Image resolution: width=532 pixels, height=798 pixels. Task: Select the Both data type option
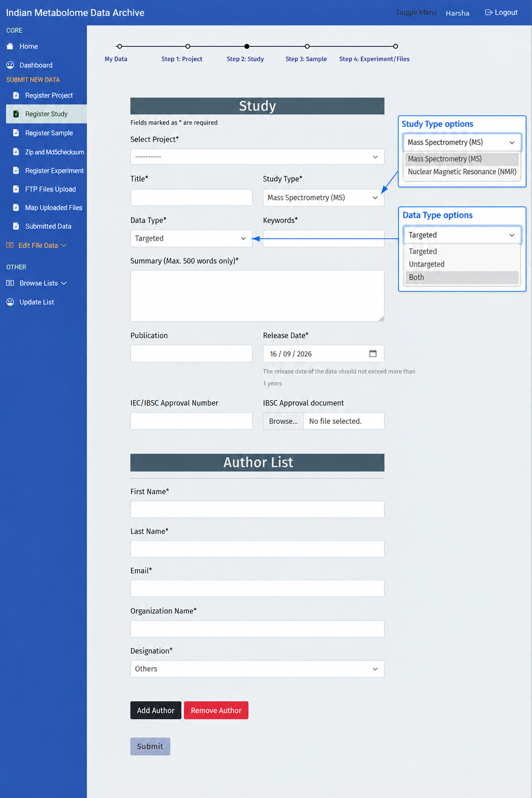(x=462, y=277)
